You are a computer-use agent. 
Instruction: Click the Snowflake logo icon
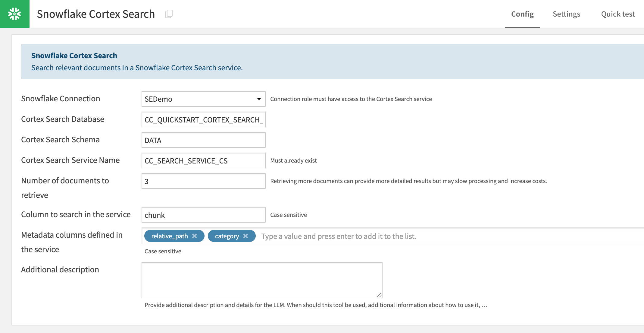pyautogui.click(x=14, y=14)
